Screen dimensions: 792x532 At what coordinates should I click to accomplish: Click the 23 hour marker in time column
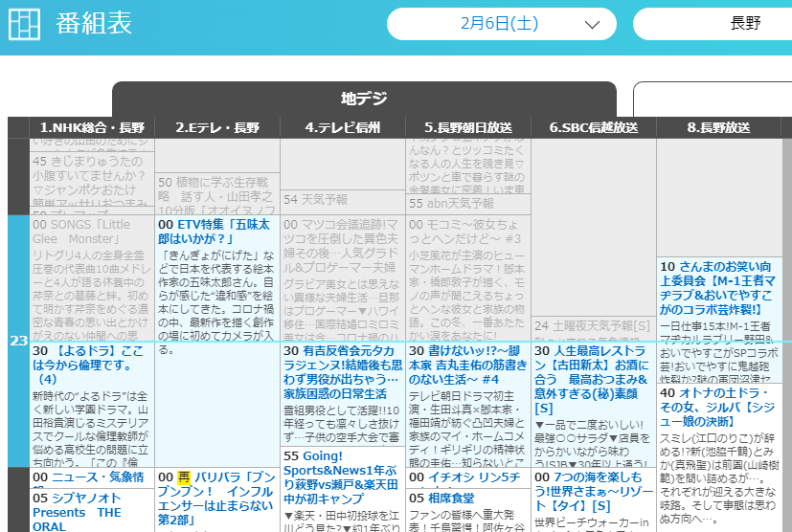[19, 341]
